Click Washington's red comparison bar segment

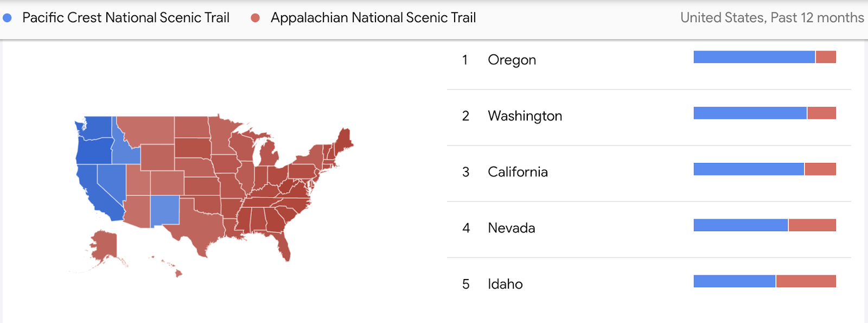point(822,113)
